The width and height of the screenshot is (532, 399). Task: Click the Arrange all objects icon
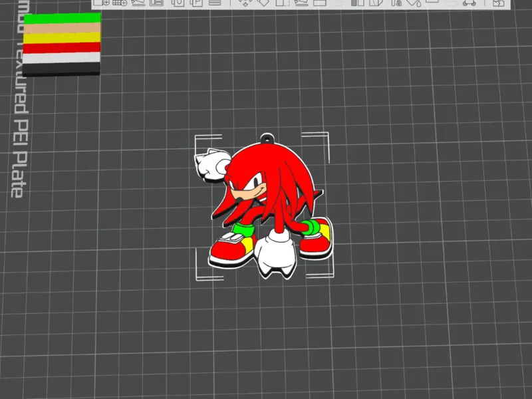[157, 3]
